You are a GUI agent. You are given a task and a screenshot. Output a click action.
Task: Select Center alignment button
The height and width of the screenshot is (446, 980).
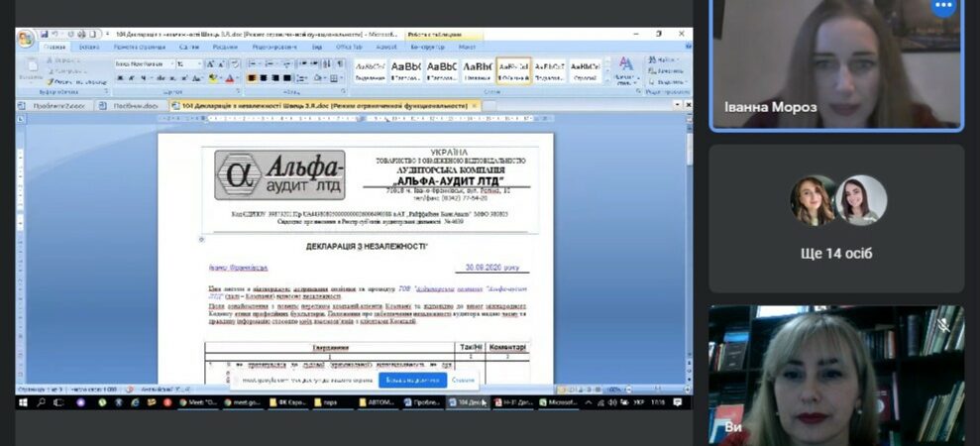point(264,78)
